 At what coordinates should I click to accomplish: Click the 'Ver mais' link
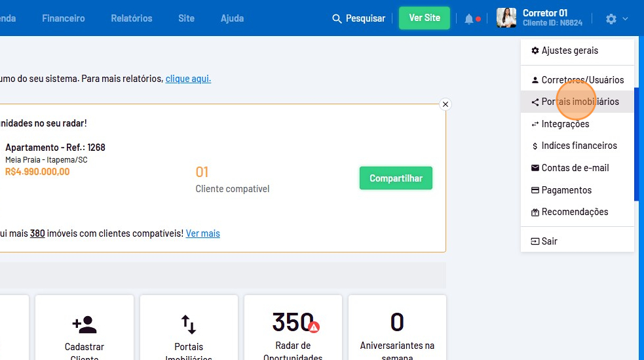(x=203, y=233)
